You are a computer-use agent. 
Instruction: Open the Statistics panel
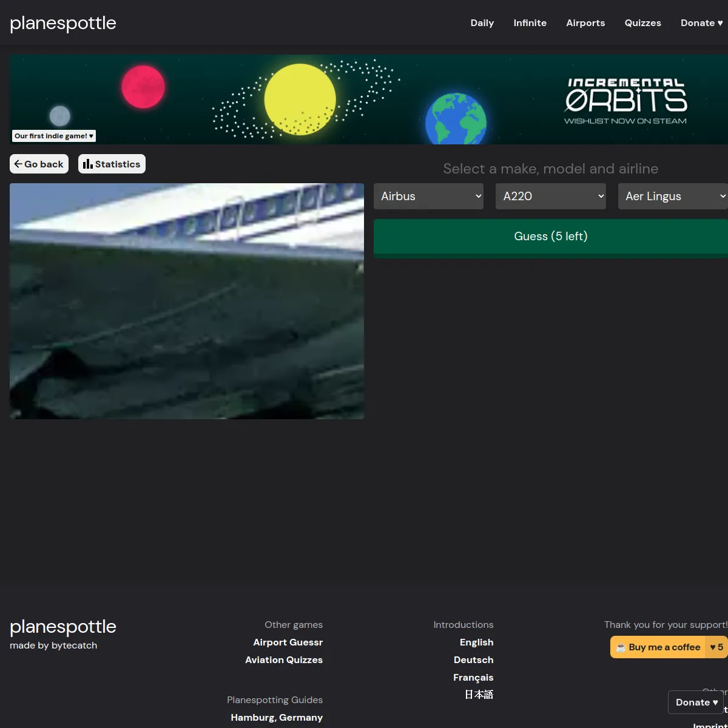pyautogui.click(x=112, y=164)
